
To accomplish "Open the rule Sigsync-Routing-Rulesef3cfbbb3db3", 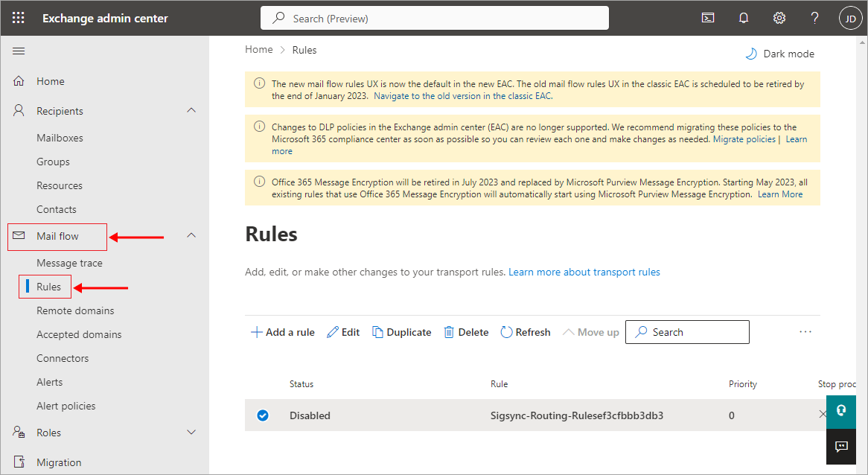I will (576, 415).
